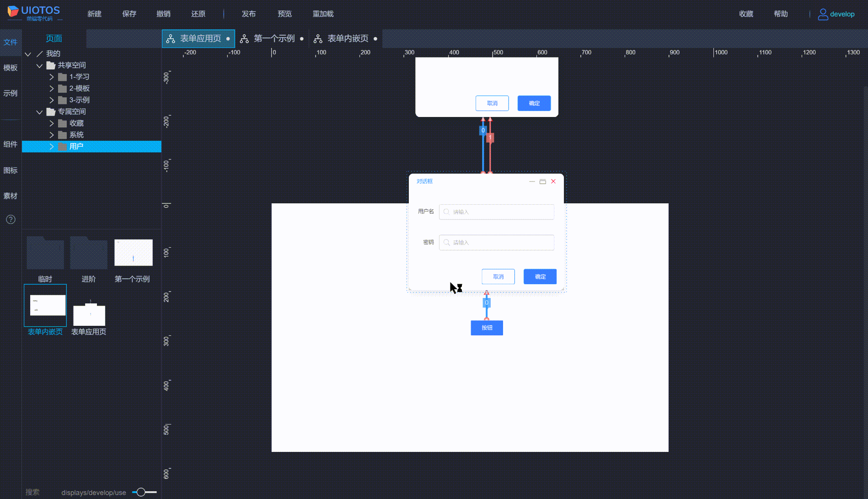Click 还原 in the top menu
This screenshot has height=499, width=868.
198,14
